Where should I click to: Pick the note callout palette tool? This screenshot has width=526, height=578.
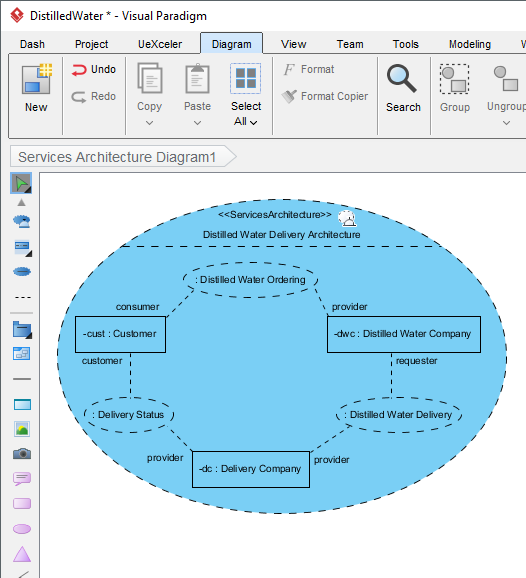(x=22, y=478)
